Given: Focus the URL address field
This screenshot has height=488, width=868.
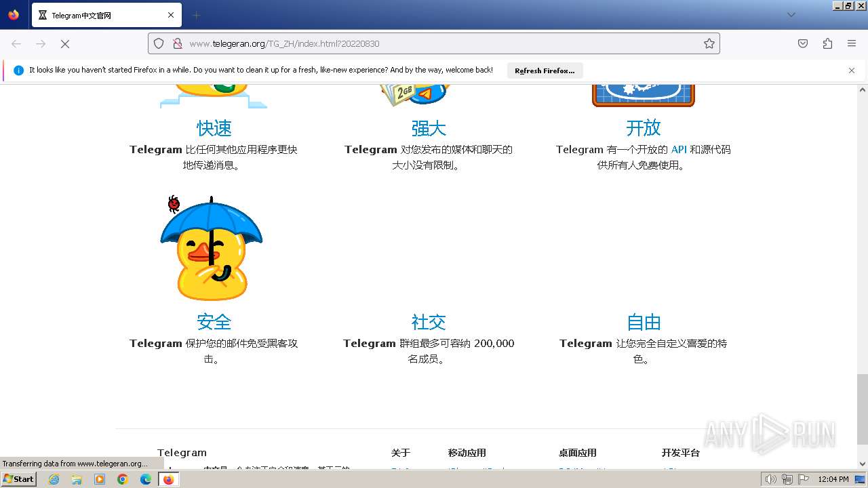Looking at the screenshot, I should (x=434, y=43).
